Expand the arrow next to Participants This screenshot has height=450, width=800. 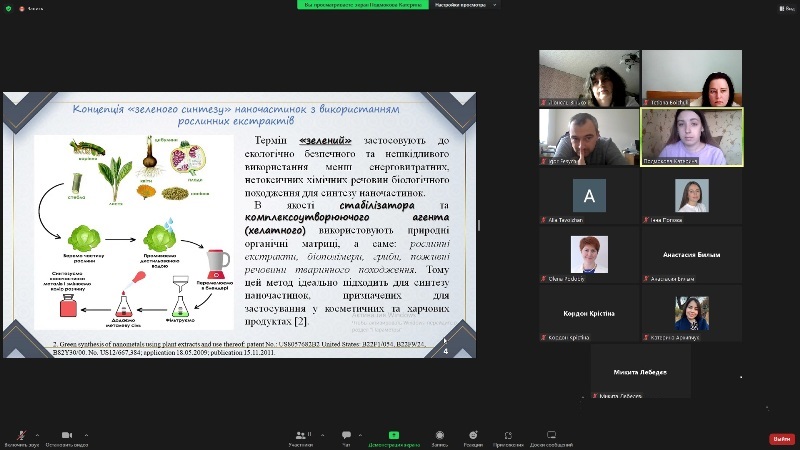pyautogui.click(x=322, y=435)
